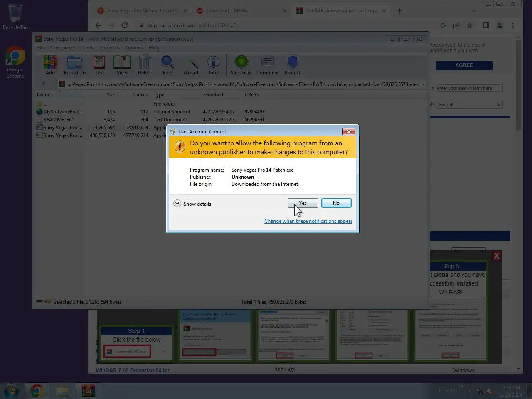
Task: Click Chrome's back navigation arrow
Action: pyautogui.click(x=98, y=25)
